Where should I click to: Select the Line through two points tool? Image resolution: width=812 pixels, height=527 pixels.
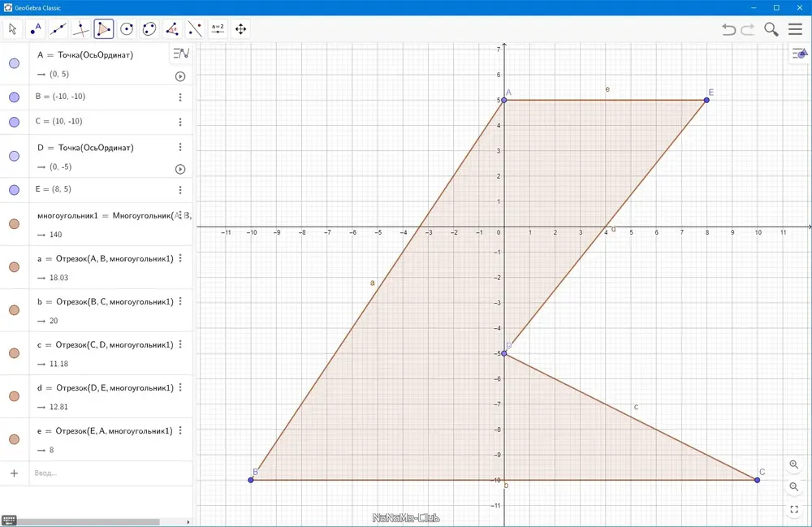pyautogui.click(x=58, y=29)
